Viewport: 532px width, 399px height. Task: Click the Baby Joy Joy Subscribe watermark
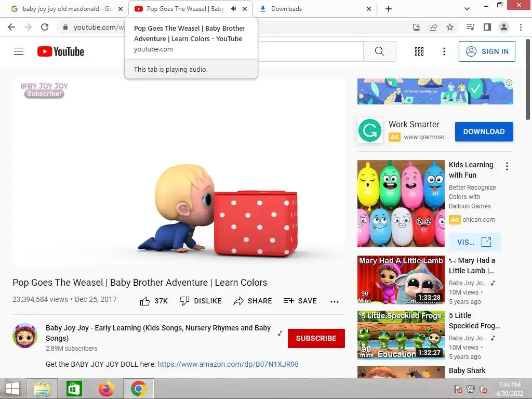click(x=44, y=90)
